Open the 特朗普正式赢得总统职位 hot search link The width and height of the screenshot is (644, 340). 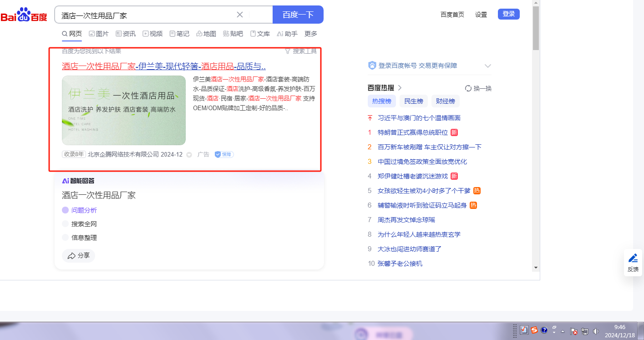412,132
